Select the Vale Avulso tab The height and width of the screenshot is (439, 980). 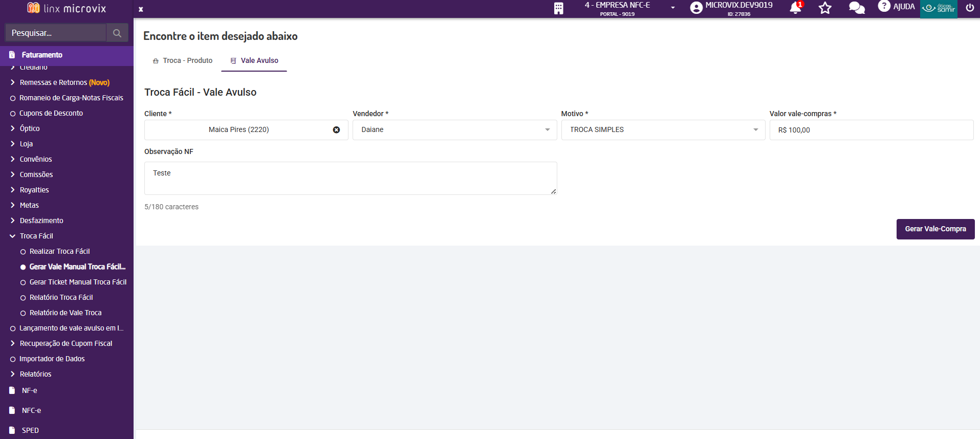click(254, 60)
